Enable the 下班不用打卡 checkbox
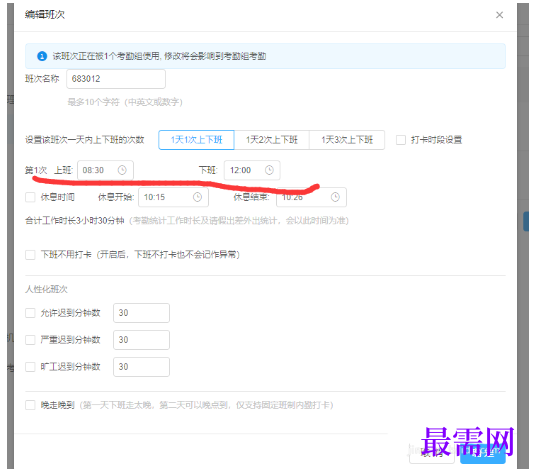Screen dimensions: 533x473 [x=30, y=255]
